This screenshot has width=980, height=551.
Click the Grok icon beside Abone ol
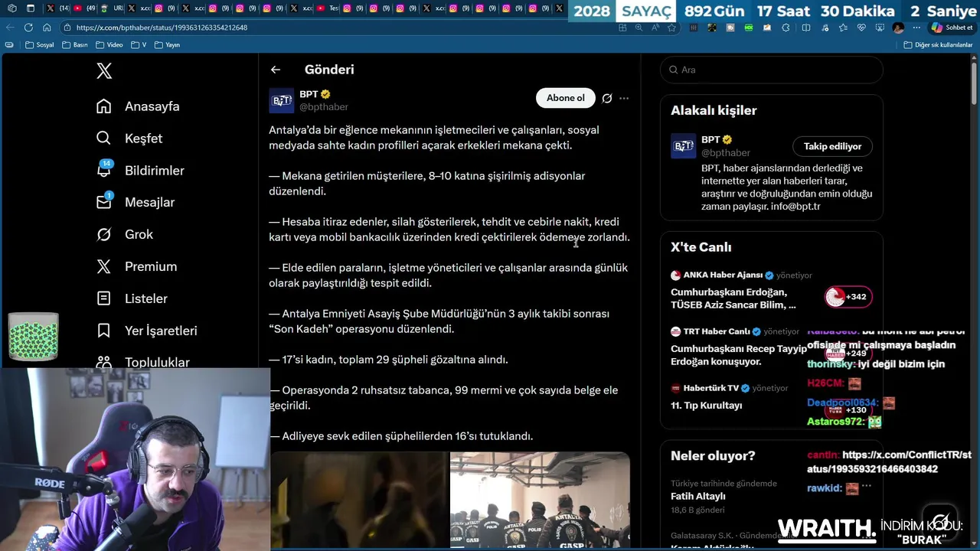(x=607, y=98)
